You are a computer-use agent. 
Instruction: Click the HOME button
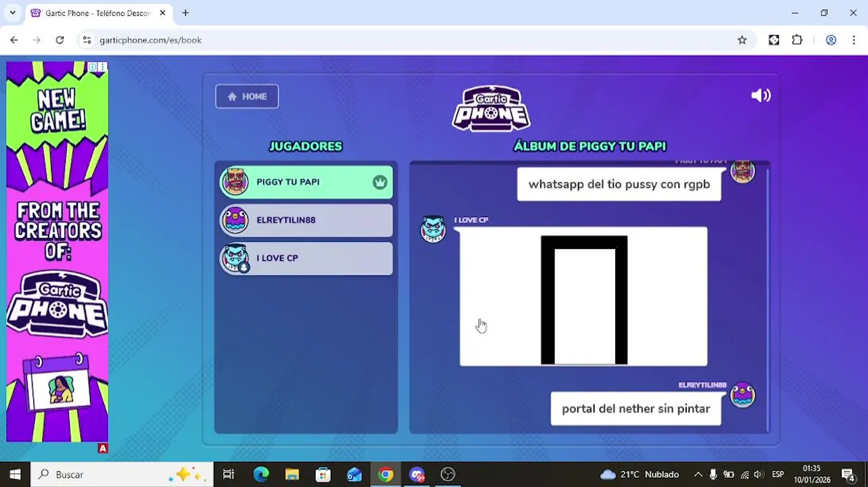(x=247, y=97)
